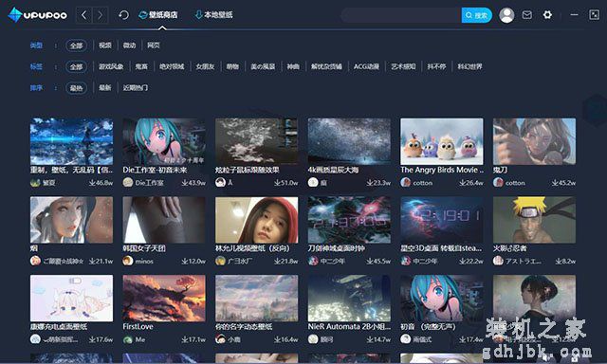
Task: Filter by the 萌物 tag
Action: 232,67
